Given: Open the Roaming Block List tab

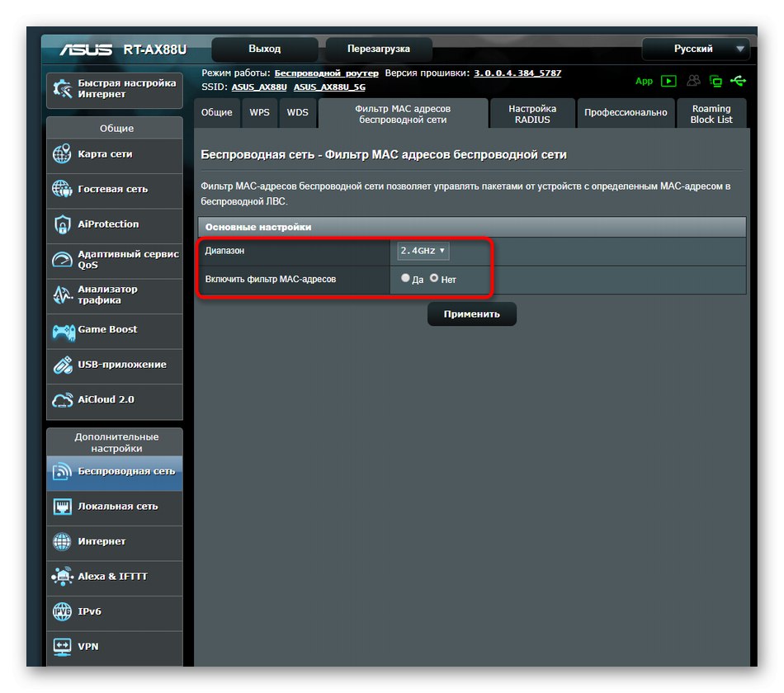Looking at the screenshot, I should (x=711, y=114).
